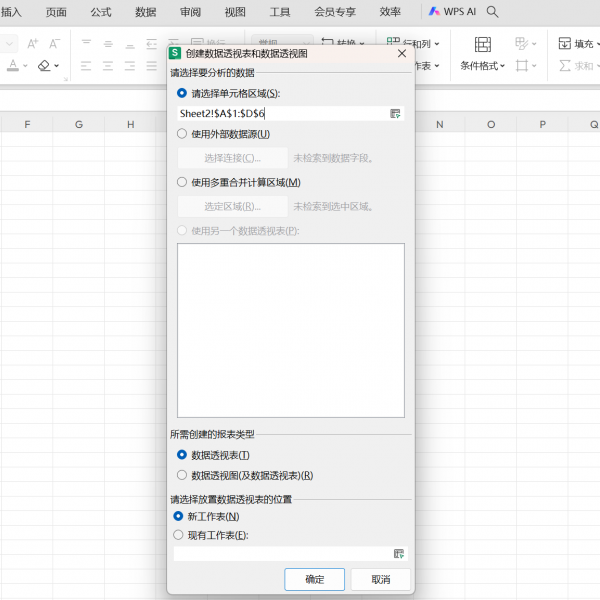Screen dimensions: 600x600
Task: Open WPS AI assistant
Action: tap(452, 12)
